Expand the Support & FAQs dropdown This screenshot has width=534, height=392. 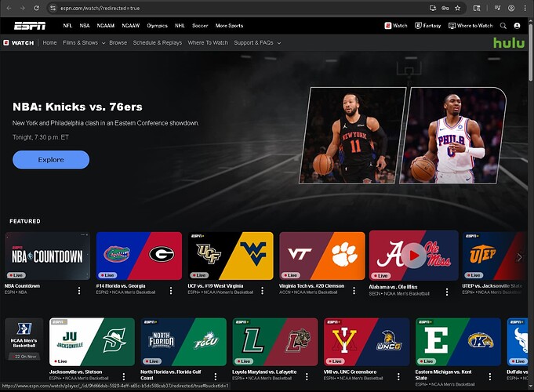(257, 43)
